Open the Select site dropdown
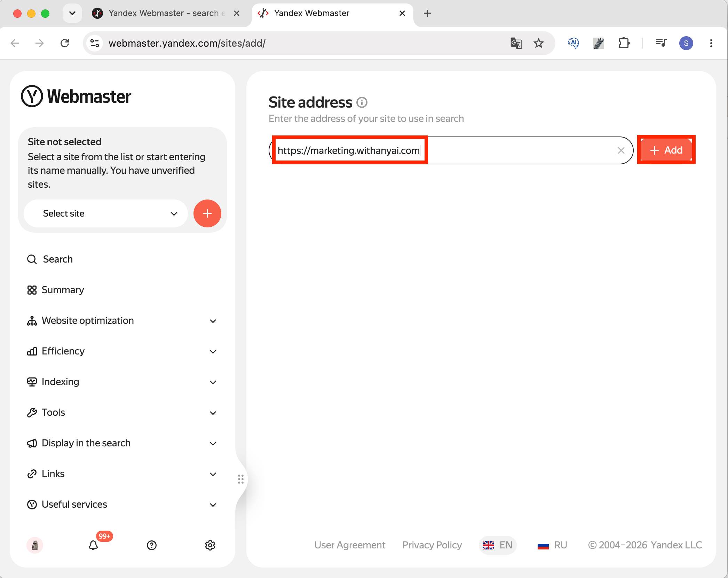 pos(105,213)
